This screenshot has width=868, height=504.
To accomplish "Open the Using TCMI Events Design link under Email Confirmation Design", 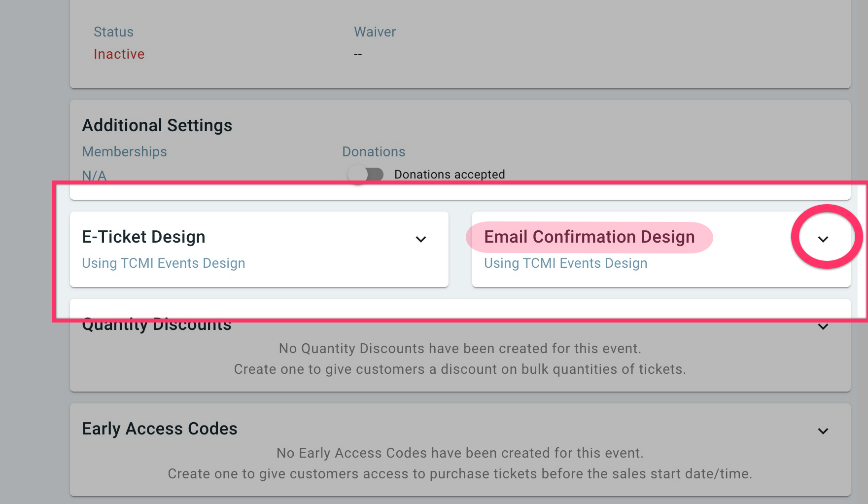I will pyautogui.click(x=565, y=263).
